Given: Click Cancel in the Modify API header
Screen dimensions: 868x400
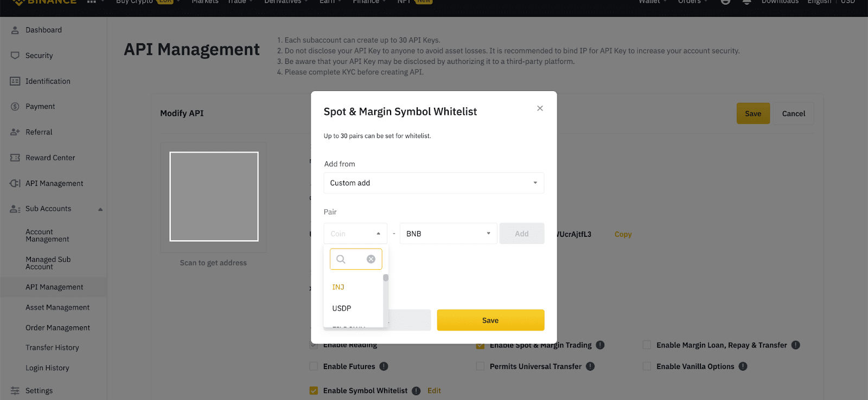Looking at the screenshot, I should click(x=794, y=114).
